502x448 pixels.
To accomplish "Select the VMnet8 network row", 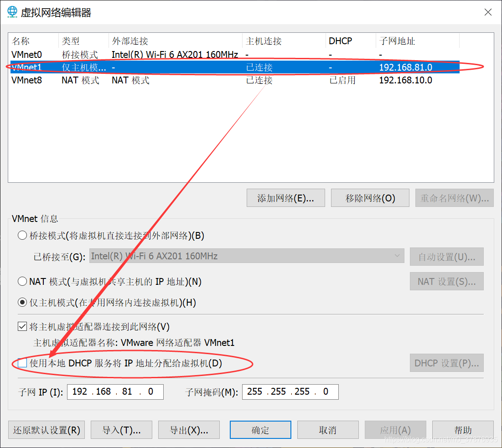I will 235,80.
